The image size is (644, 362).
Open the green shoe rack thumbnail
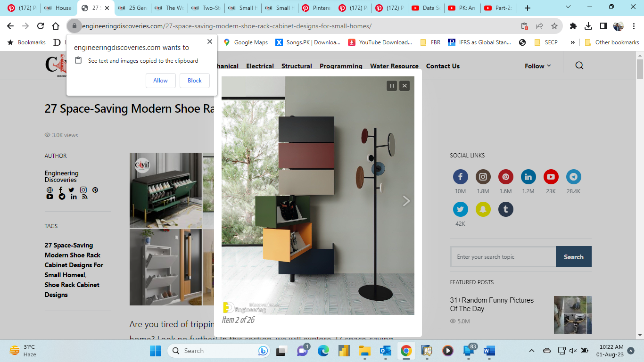point(165,190)
